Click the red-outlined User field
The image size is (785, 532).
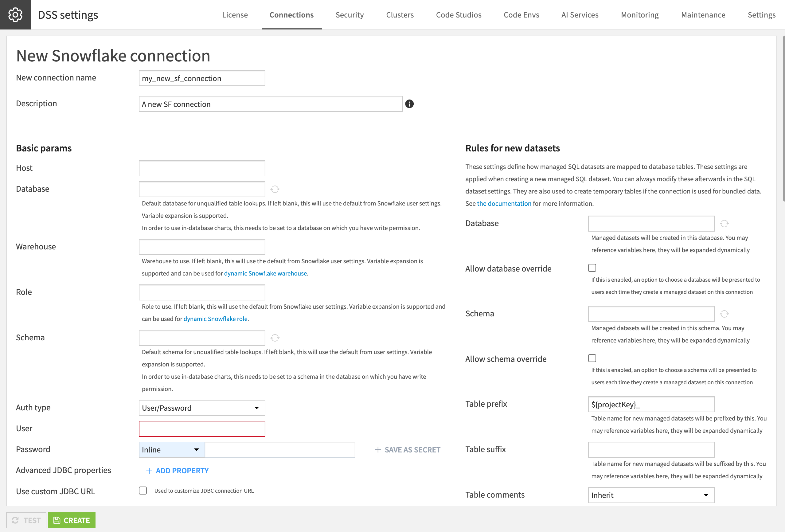202,429
